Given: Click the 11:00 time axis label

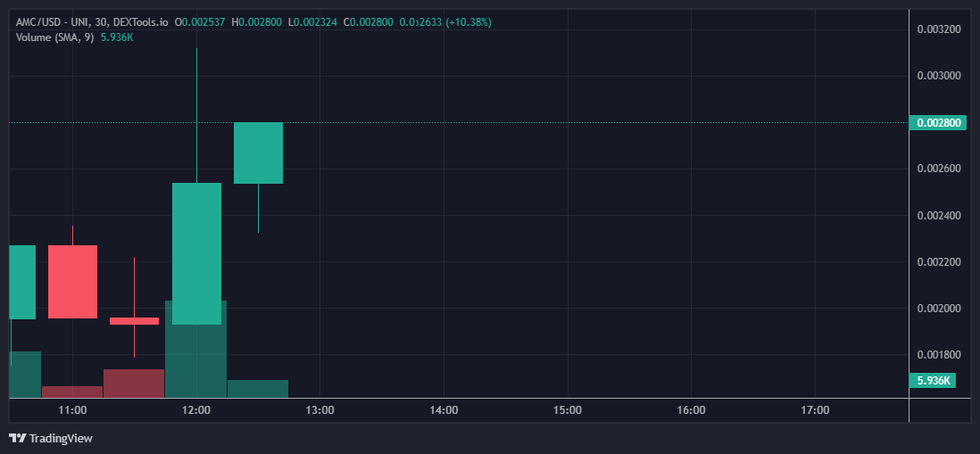Looking at the screenshot, I should (72, 410).
